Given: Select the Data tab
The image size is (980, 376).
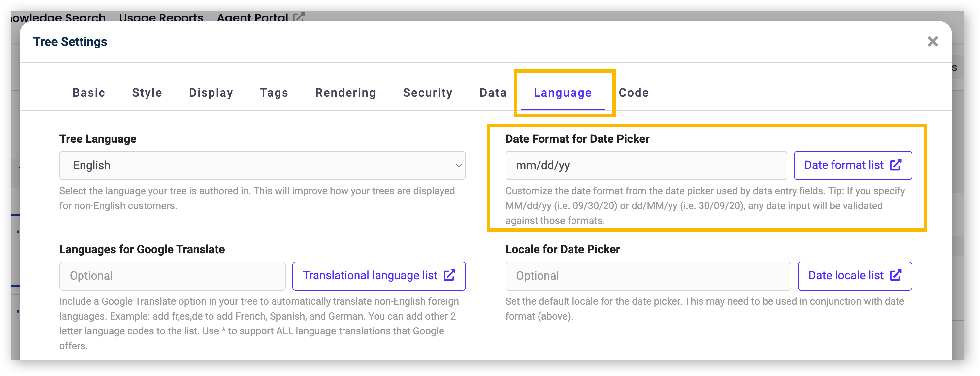Looking at the screenshot, I should click(493, 93).
